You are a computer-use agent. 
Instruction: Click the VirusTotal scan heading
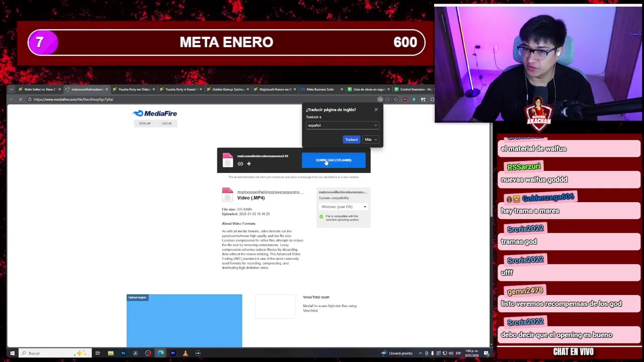click(316, 297)
